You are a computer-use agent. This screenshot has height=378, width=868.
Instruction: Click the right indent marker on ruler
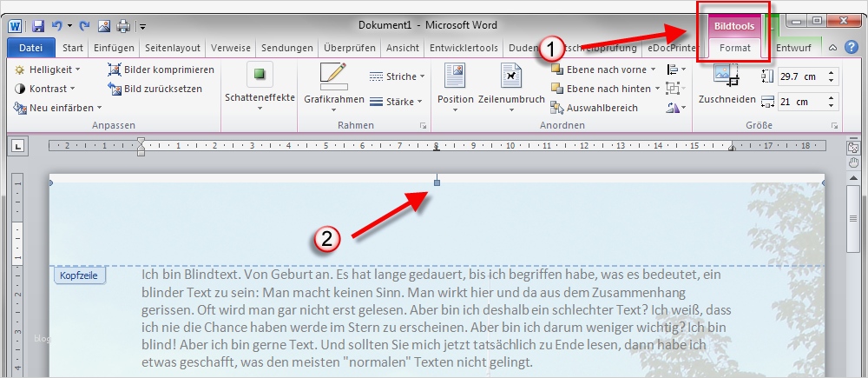(732, 148)
